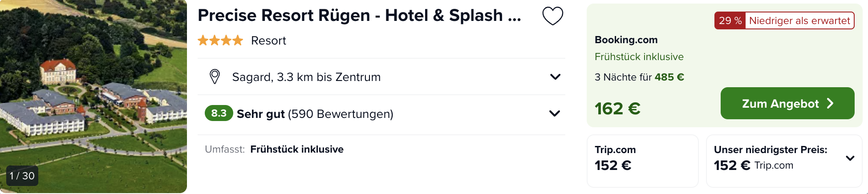Click the Resort type label
Image resolution: width=868 pixels, height=194 pixels.
click(x=268, y=40)
